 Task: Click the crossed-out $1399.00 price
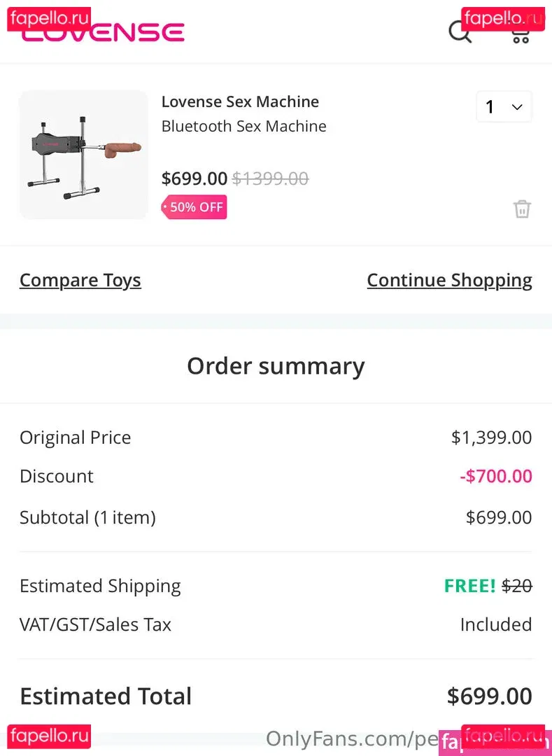[x=270, y=178]
